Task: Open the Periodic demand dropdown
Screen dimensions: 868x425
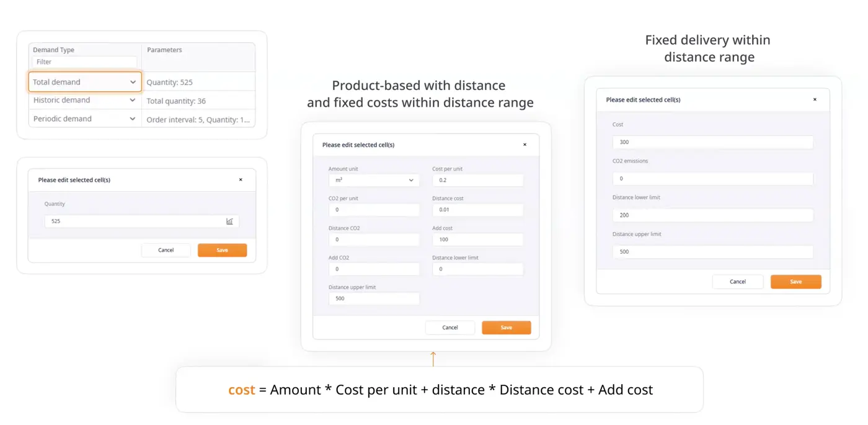Action: click(x=132, y=119)
